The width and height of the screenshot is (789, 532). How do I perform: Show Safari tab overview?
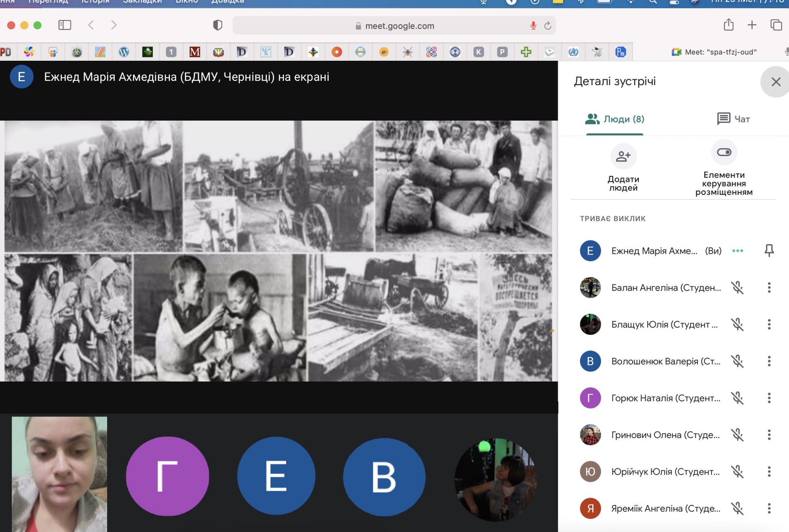(x=776, y=25)
